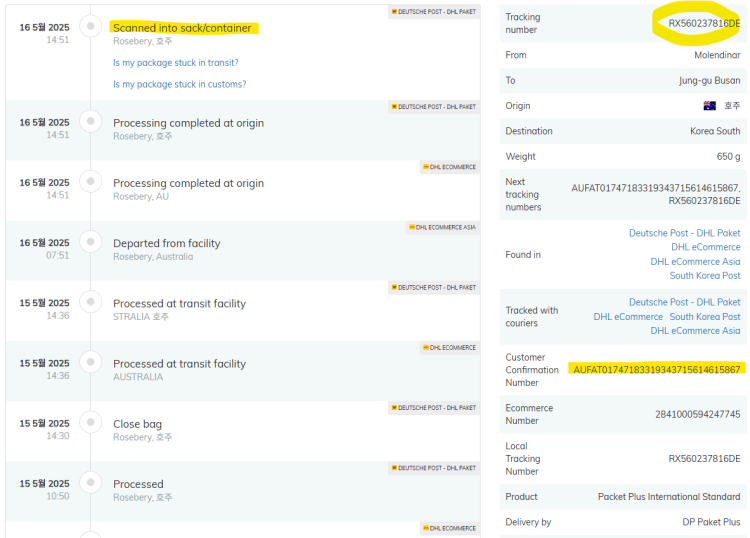This screenshot has height=538, width=750.
Task: Click carrier badge above Scanned into sack/container
Action: click(434, 11)
